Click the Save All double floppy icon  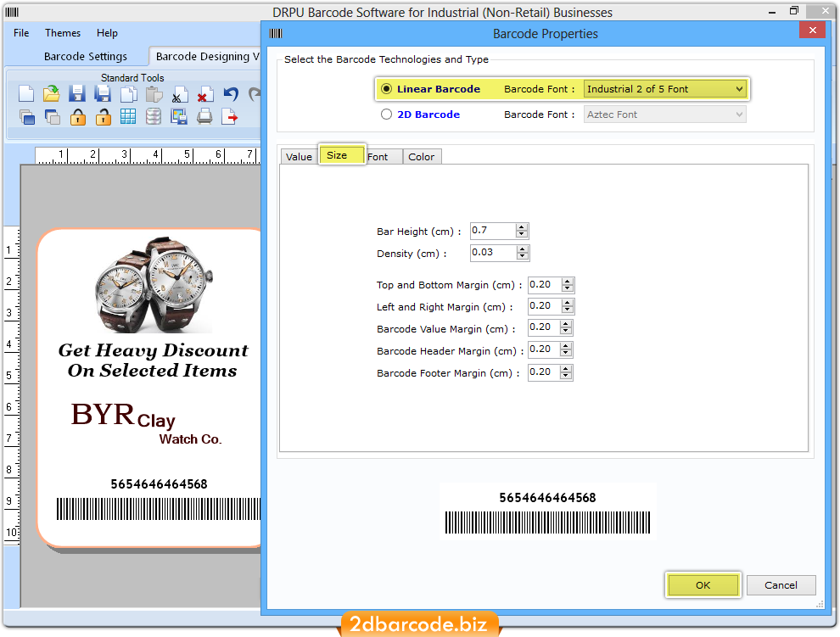coord(103,94)
